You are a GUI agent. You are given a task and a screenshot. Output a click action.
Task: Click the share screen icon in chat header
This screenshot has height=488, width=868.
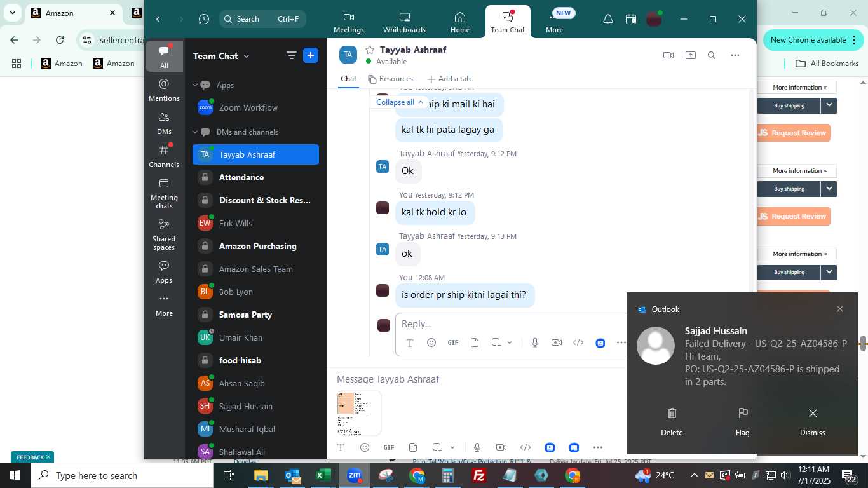[691, 55]
